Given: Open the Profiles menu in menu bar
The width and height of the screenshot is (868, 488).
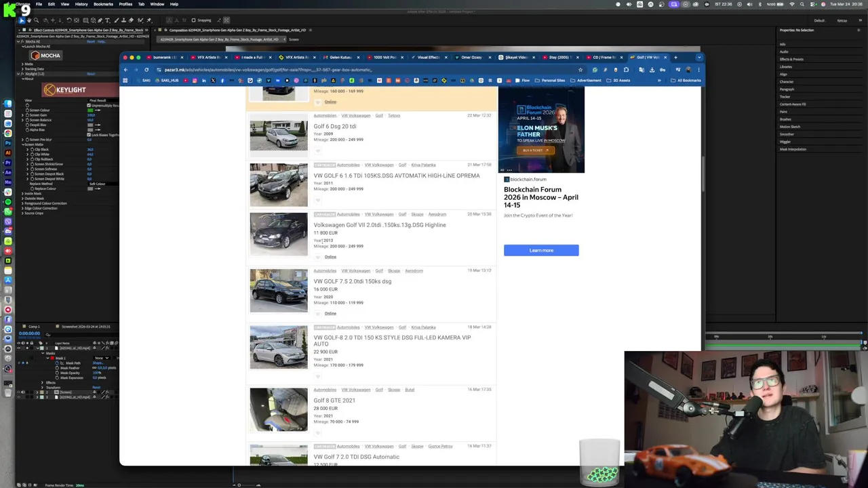Looking at the screenshot, I should point(125,4).
